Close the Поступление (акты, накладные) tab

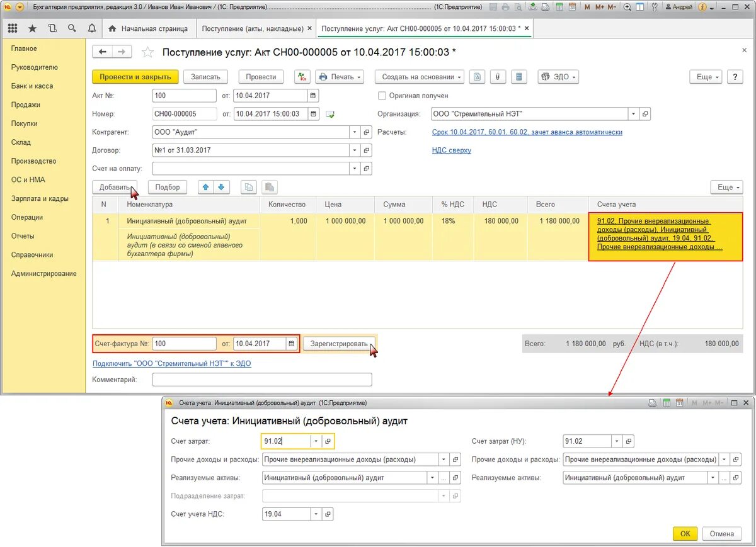pyautogui.click(x=309, y=29)
